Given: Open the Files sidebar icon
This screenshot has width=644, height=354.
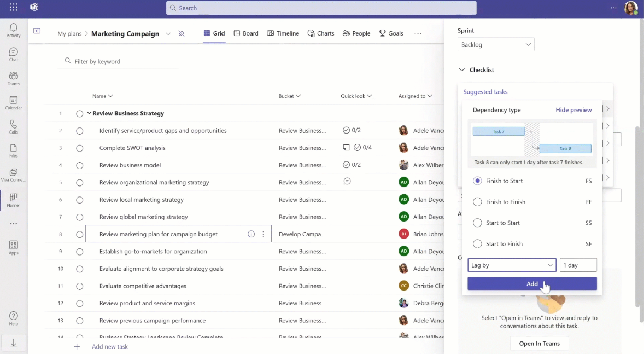Looking at the screenshot, I should (x=13, y=150).
